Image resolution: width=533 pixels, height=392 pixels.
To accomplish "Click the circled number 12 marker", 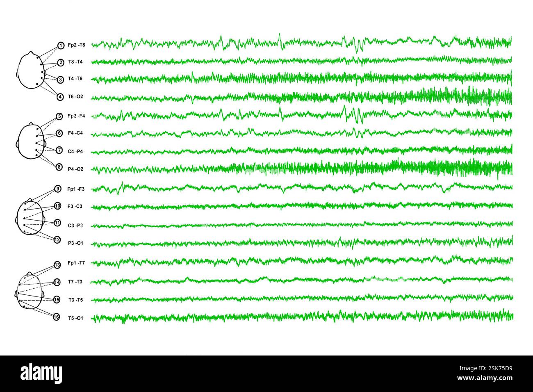I will (57, 239).
